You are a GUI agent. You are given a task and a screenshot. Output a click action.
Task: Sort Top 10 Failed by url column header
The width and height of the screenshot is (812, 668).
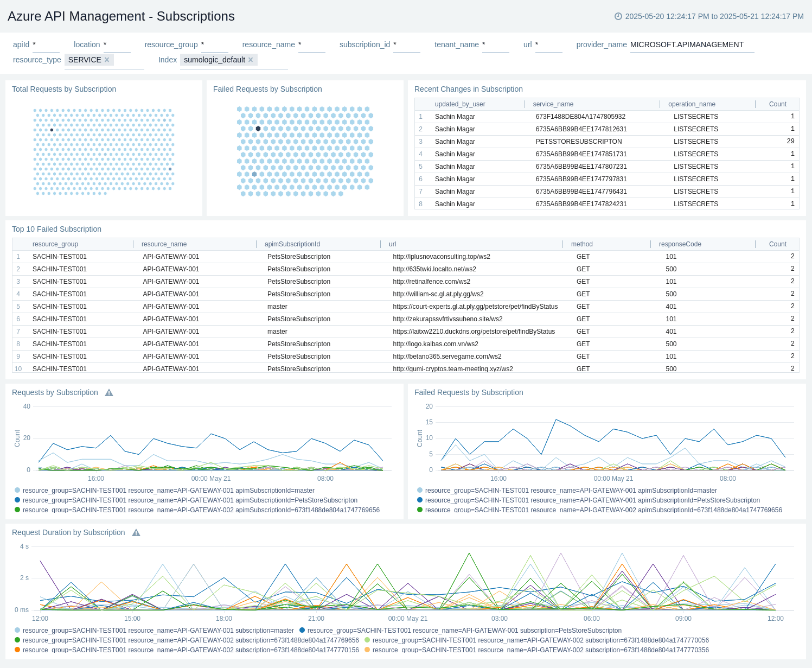pyautogui.click(x=393, y=244)
